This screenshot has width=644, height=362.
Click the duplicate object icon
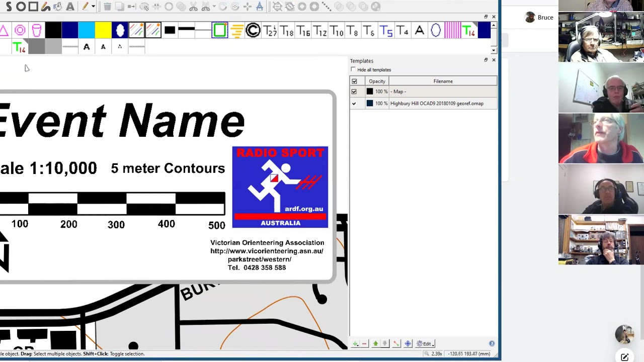click(x=119, y=7)
